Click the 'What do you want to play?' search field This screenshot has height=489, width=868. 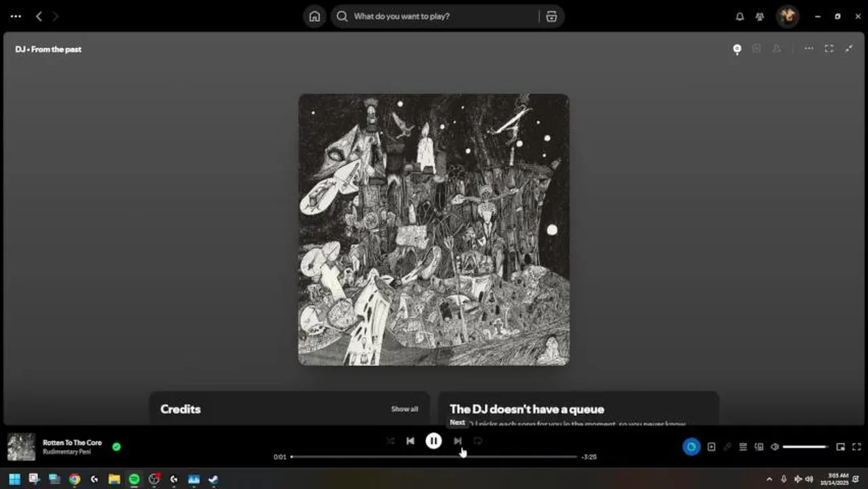(435, 16)
